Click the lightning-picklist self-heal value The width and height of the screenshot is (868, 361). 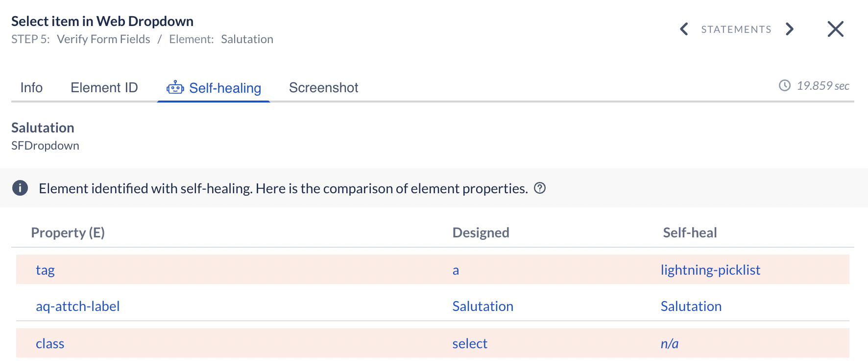[x=710, y=270]
